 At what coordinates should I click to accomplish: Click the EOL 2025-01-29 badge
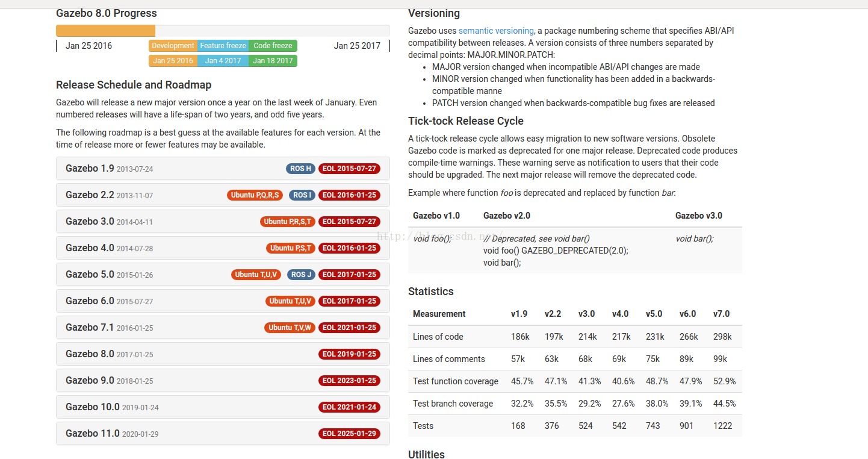point(350,434)
